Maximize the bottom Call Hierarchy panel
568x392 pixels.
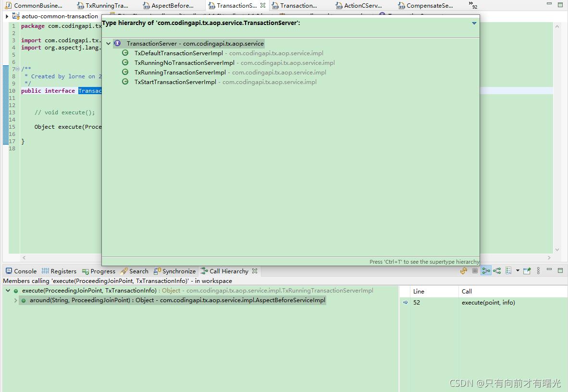click(x=560, y=270)
